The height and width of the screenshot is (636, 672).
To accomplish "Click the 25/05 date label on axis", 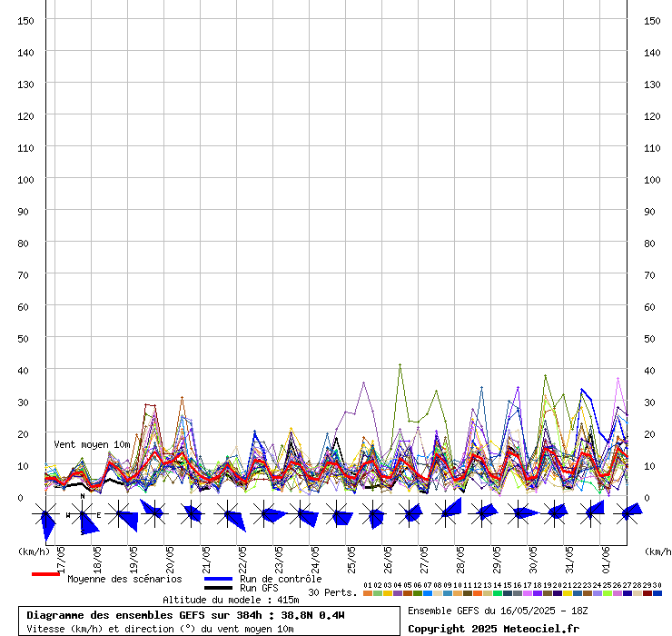I will coord(351,555).
